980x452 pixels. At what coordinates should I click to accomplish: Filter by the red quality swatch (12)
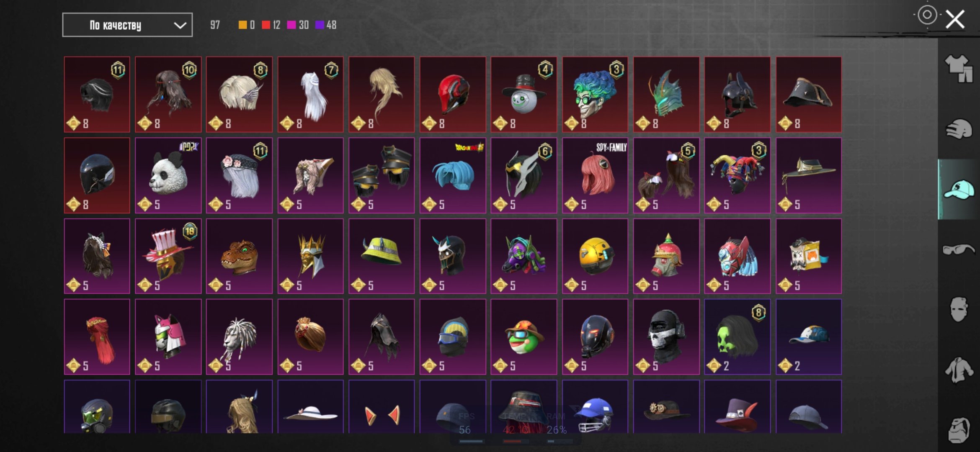coord(271,25)
